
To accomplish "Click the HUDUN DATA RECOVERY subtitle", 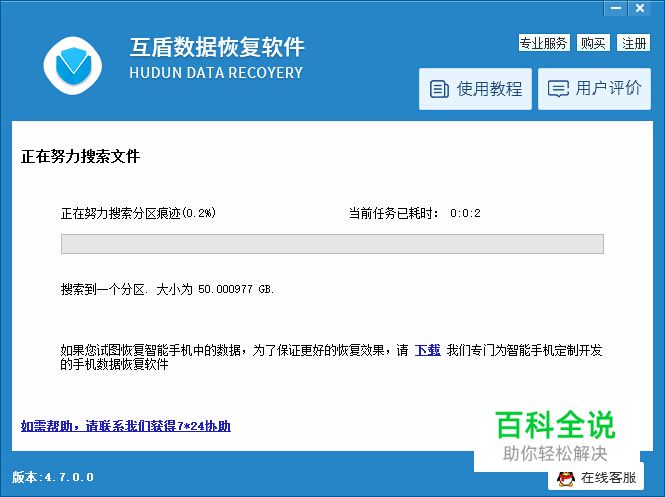I will pyautogui.click(x=216, y=73).
